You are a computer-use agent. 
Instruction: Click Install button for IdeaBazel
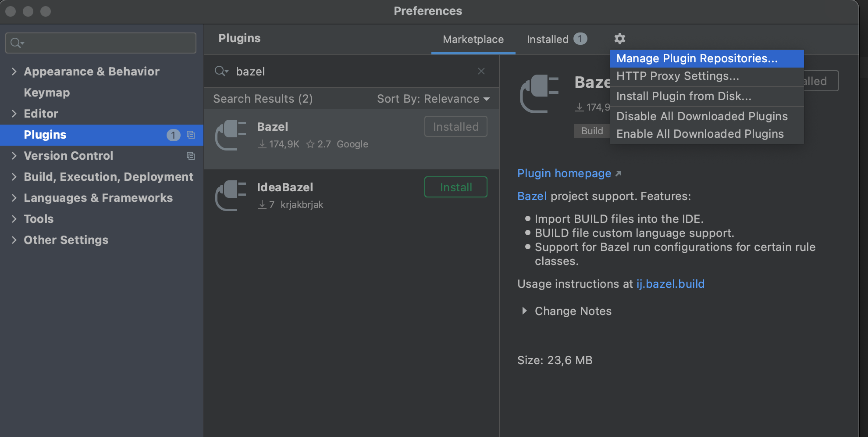(x=456, y=187)
